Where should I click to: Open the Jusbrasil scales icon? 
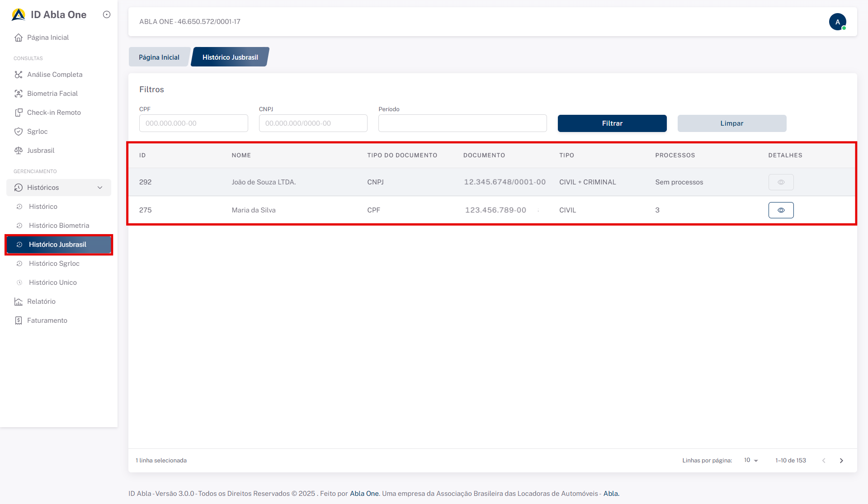tap(18, 151)
